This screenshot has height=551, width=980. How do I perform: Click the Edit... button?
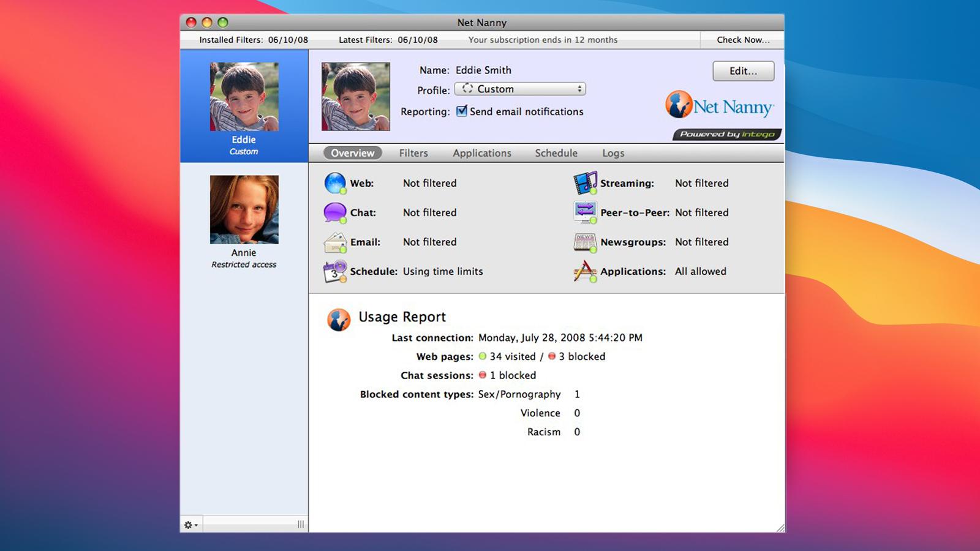pyautogui.click(x=743, y=71)
